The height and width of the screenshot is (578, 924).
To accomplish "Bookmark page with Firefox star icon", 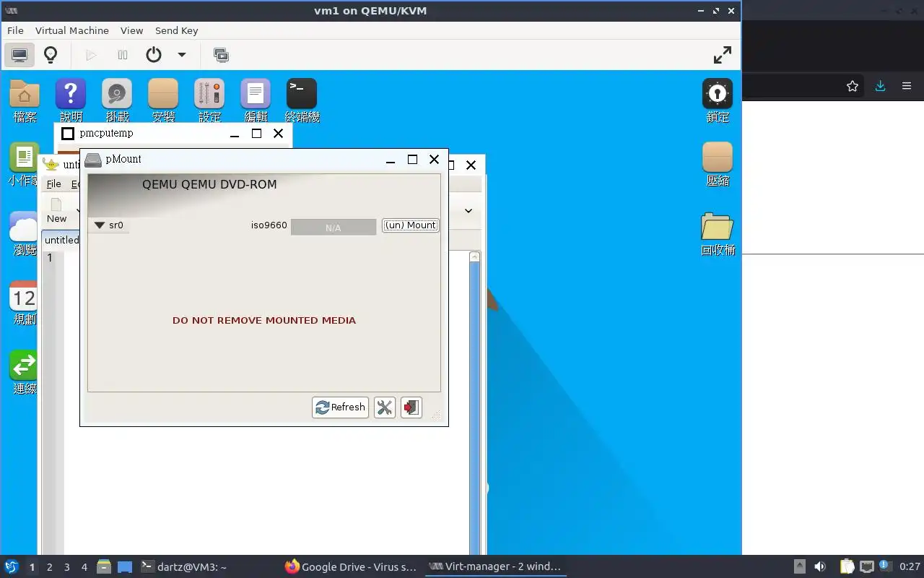I will click(853, 86).
